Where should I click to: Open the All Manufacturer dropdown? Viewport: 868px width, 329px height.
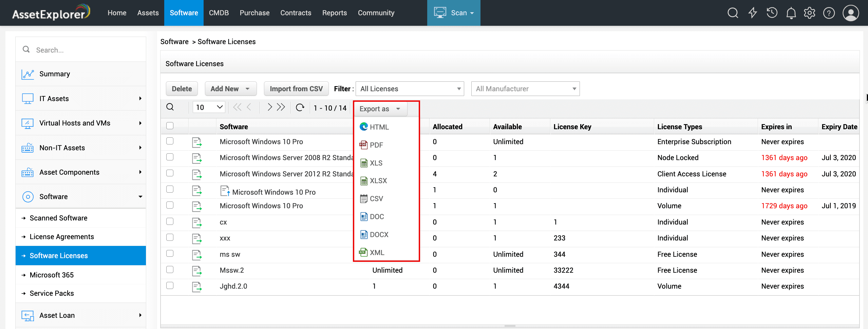coord(525,89)
